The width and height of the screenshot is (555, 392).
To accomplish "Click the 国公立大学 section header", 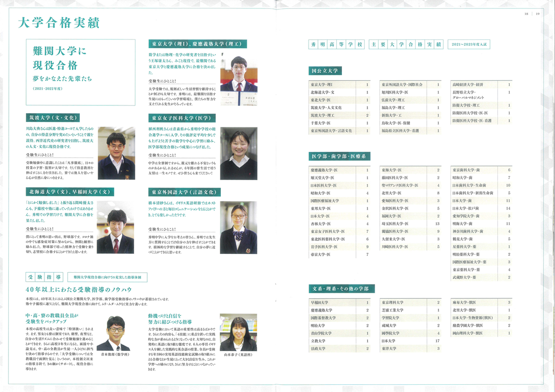I will [x=325, y=71].
